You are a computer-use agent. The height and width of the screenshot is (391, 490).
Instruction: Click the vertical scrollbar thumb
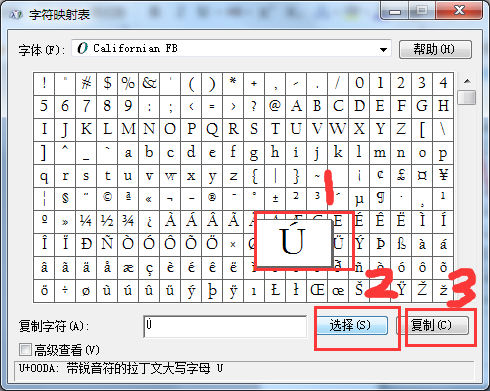[467, 97]
